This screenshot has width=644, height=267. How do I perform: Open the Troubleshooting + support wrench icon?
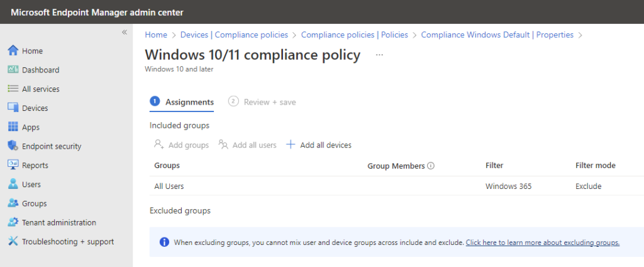13,241
